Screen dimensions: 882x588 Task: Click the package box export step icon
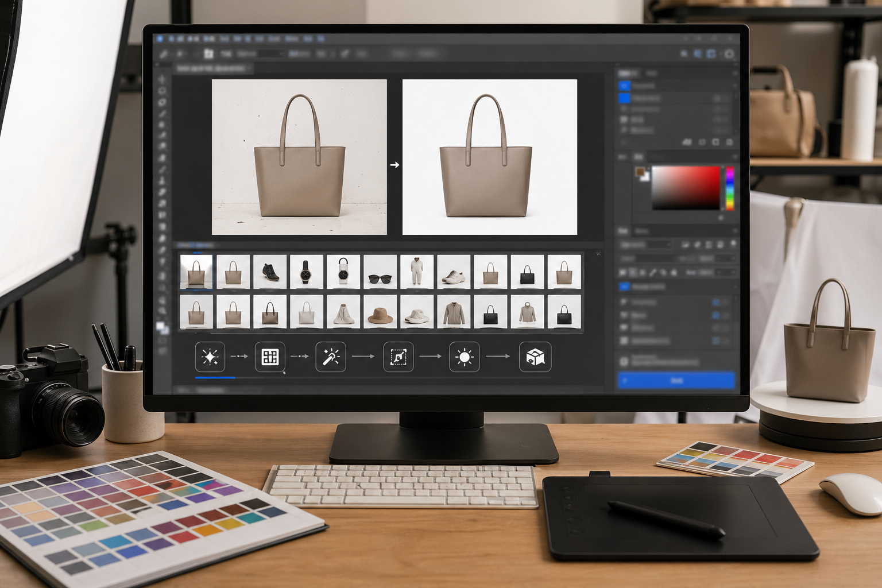pyautogui.click(x=535, y=357)
